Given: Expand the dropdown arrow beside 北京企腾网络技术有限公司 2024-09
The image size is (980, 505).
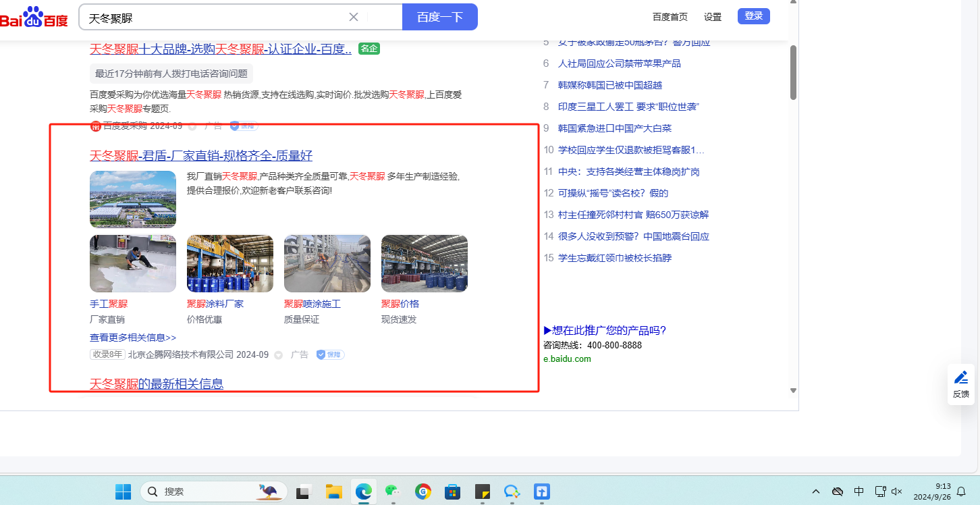Looking at the screenshot, I should [x=278, y=355].
